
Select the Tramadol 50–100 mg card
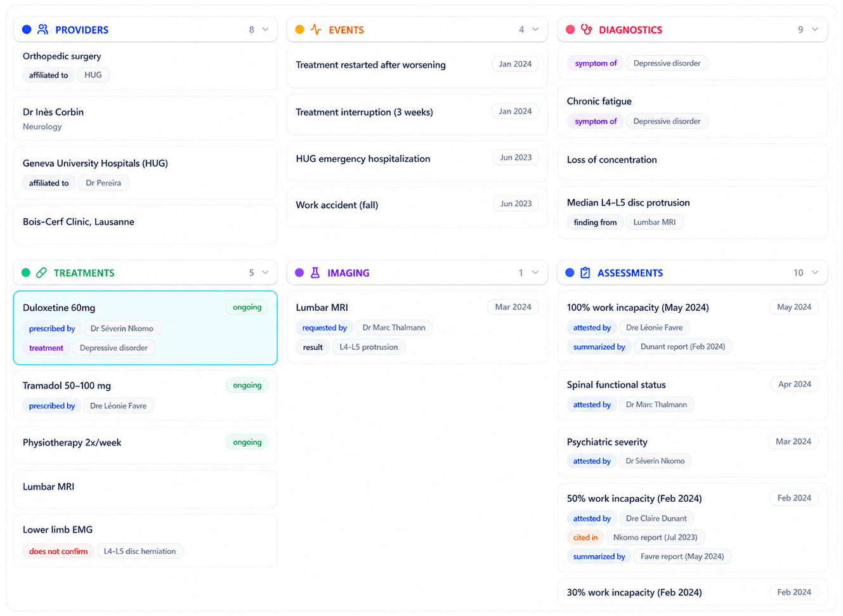(x=145, y=396)
